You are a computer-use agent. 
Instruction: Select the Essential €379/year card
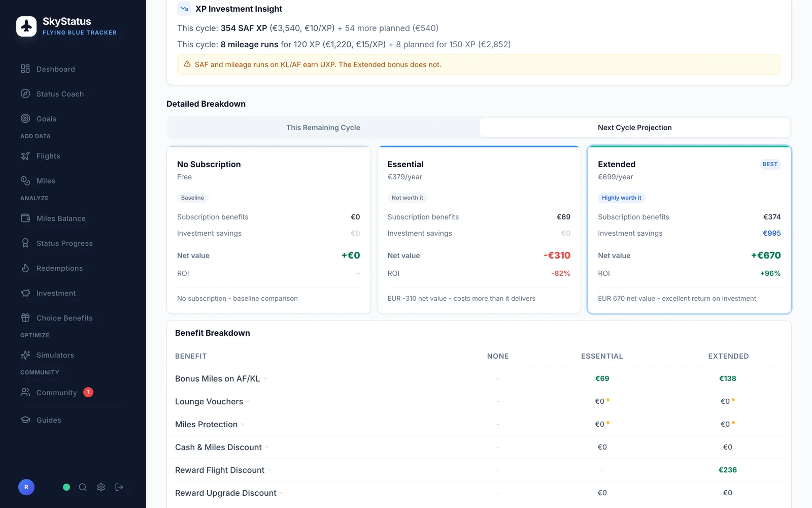(x=479, y=230)
